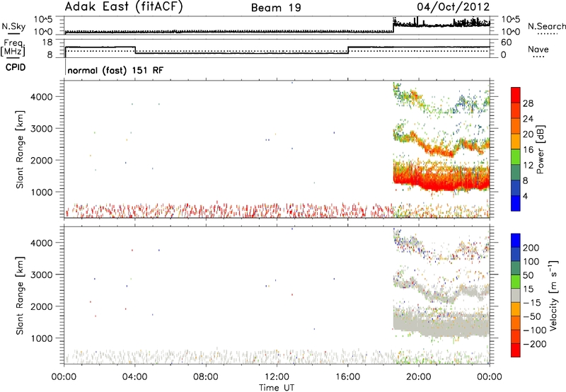Click the '16:00' time tick label
This screenshot has width=566, height=392.
(x=347, y=377)
